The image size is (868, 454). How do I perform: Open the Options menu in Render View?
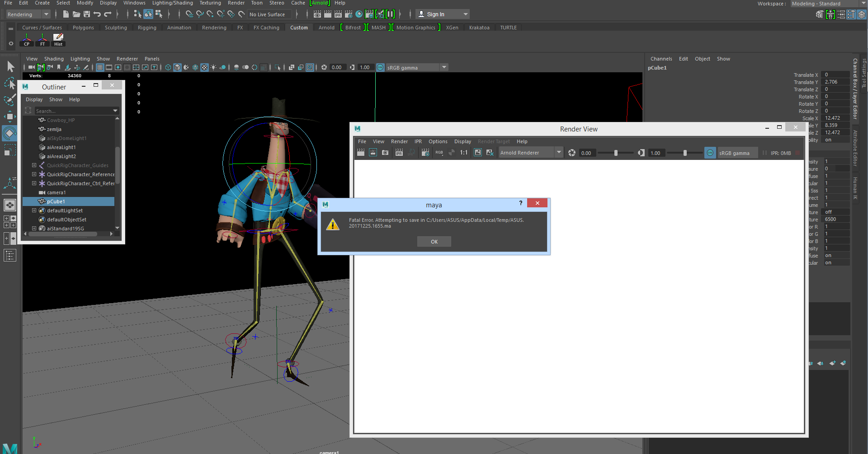click(x=438, y=141)
